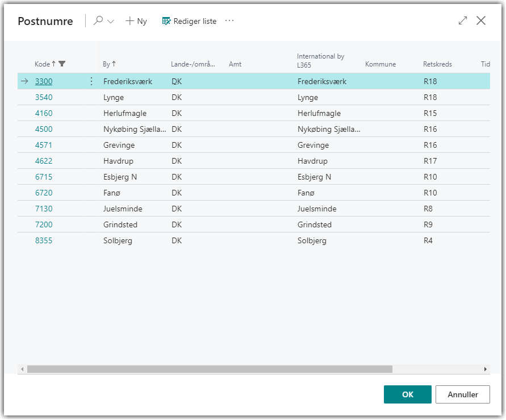The height and width of the screenshot is (420, 506).
Task: Sort by the By column header
Action: pos(107,64)
